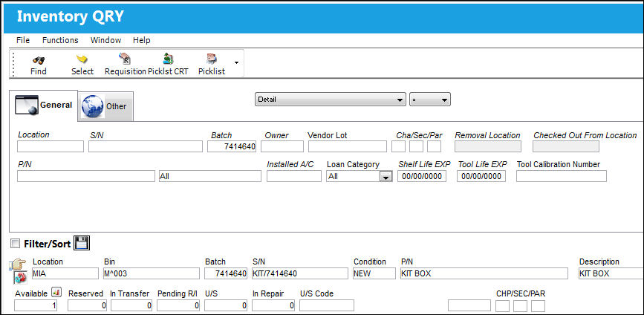Click the Condition value NEW
The image size is (644, 315).
pyautogui.click(x=374, y=273)
